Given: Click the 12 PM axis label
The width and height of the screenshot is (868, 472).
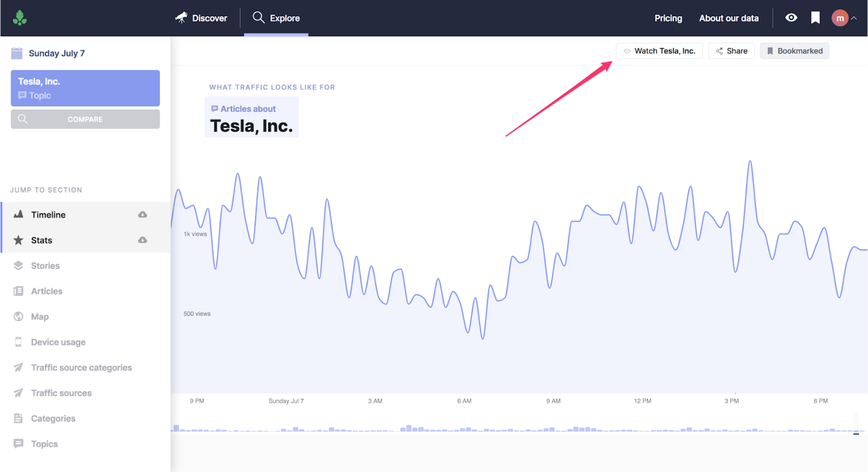Looking at the screenshot, I should 642,401.
